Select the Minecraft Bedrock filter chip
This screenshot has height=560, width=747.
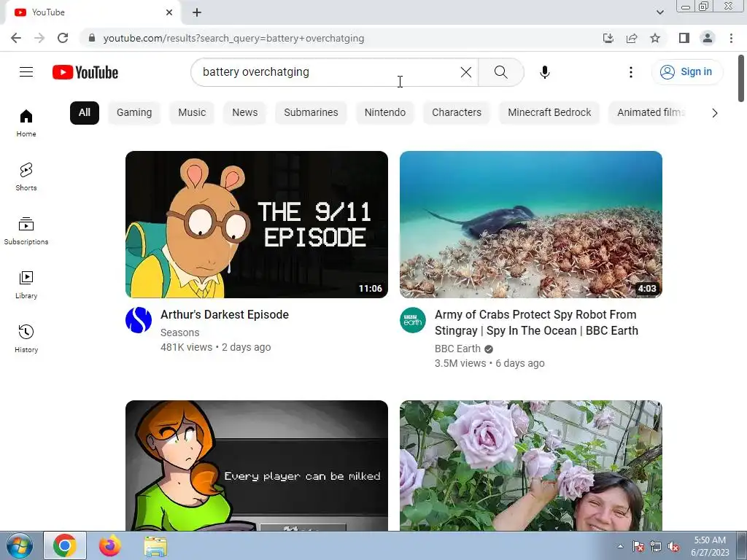tap(549, 113)
